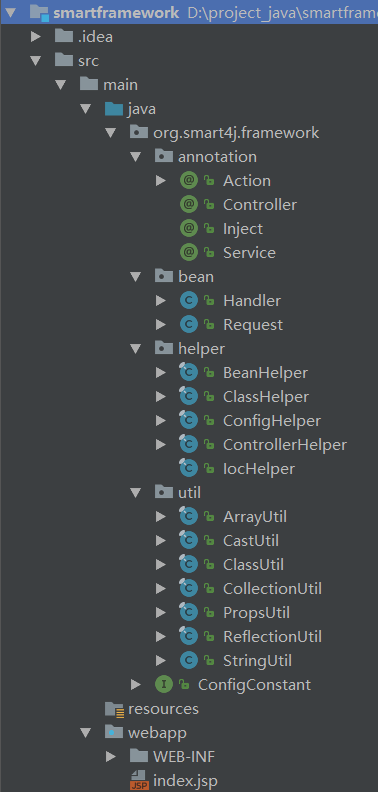The width and height of the screenshot is (378, 792).
Task: Collapse the helper package arrow
Action: click(135, 349)
